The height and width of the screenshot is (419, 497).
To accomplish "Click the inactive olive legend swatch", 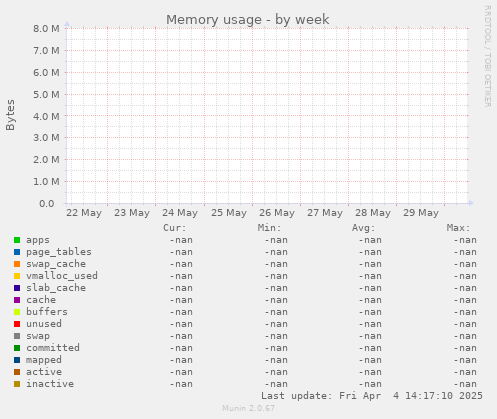I will 17,384.
